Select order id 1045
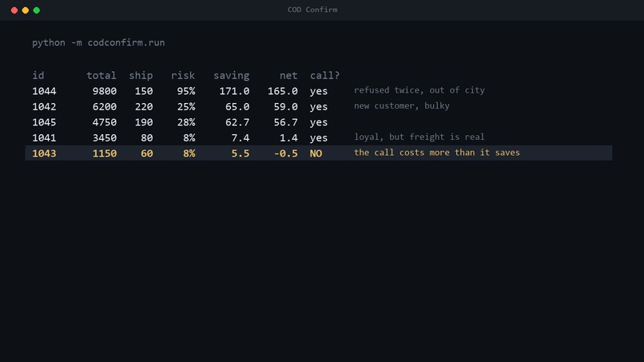Screen dimensions: 644x362 pos(45,122)
